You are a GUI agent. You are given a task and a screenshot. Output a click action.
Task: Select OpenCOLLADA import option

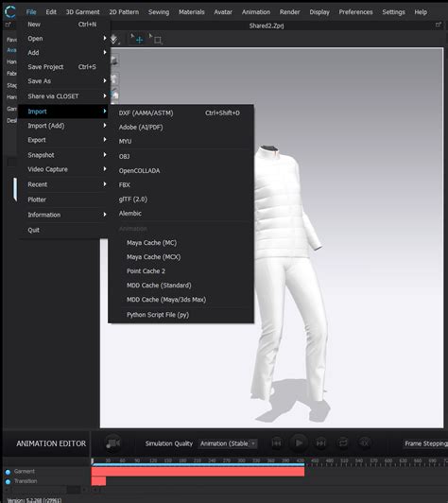181,170
